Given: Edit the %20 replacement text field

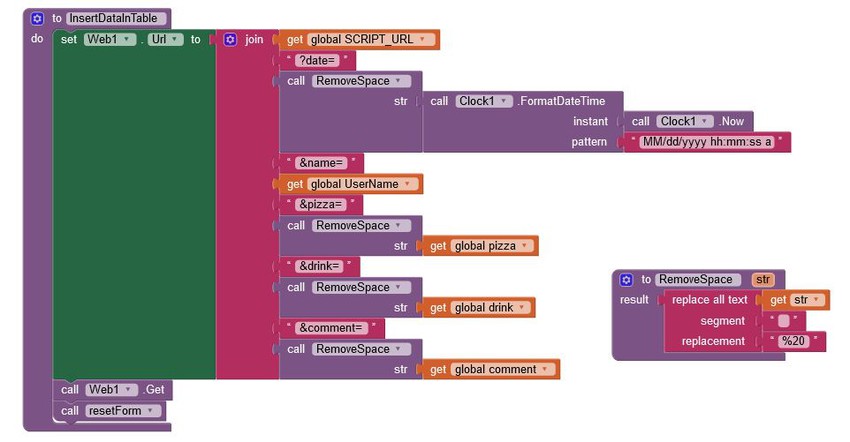Looking at the screenshot, I should click(794, 341).
